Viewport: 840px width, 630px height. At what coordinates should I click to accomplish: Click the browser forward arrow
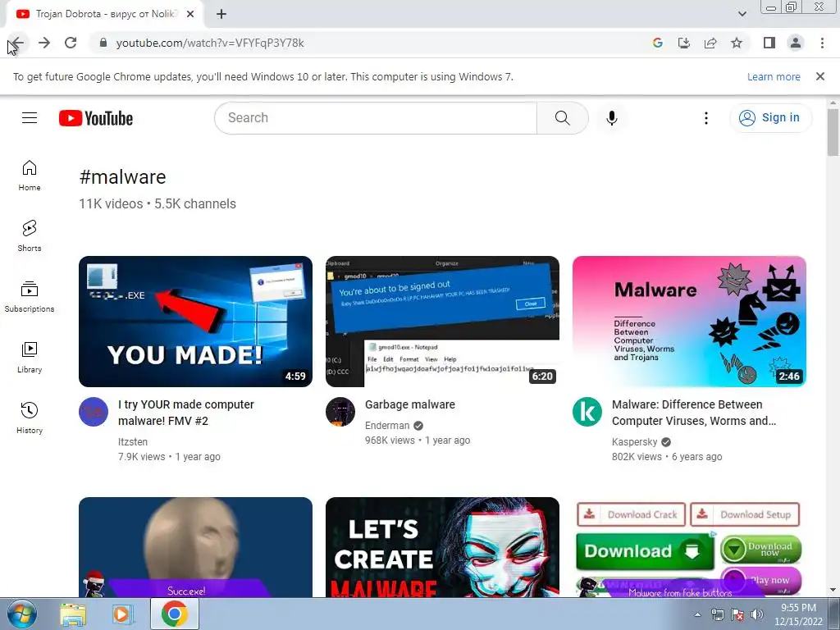click(x=44, y=43)
